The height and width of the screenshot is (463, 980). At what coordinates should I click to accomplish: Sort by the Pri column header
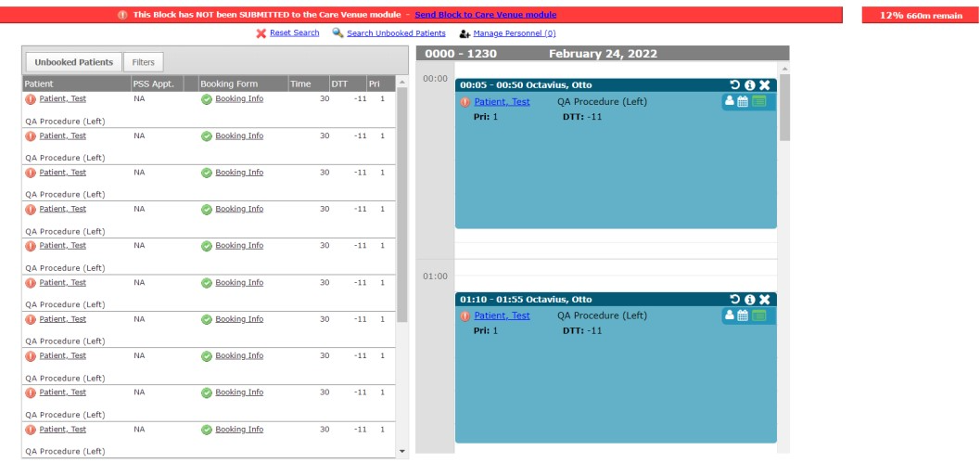pos(381,84)
